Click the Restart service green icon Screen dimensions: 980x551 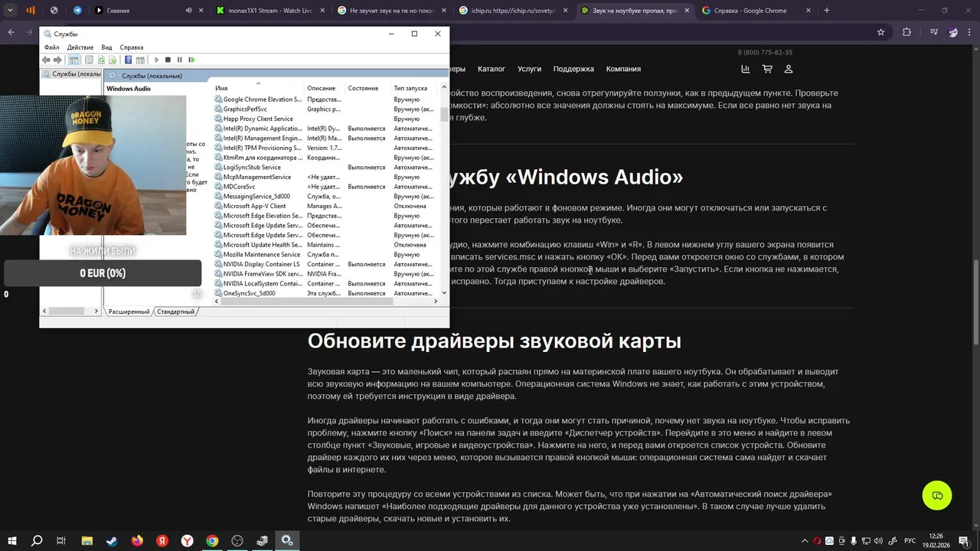191,60
